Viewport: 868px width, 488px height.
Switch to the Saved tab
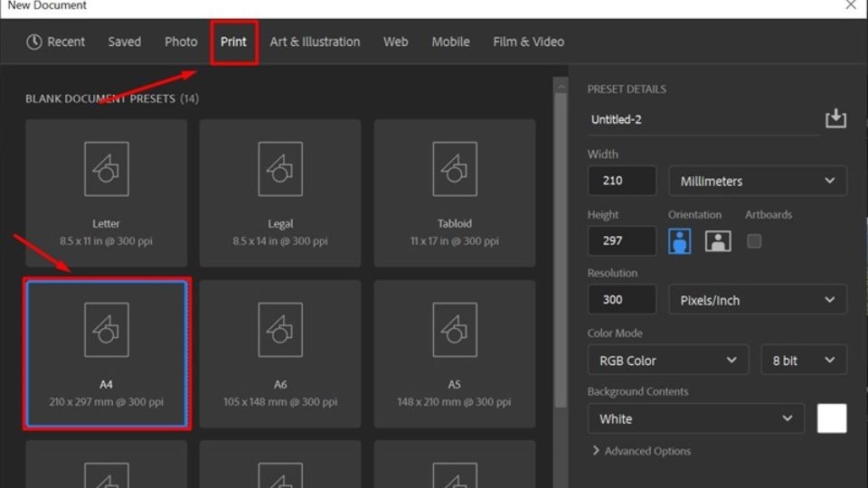pyautogui.click(x=125, y=42)
